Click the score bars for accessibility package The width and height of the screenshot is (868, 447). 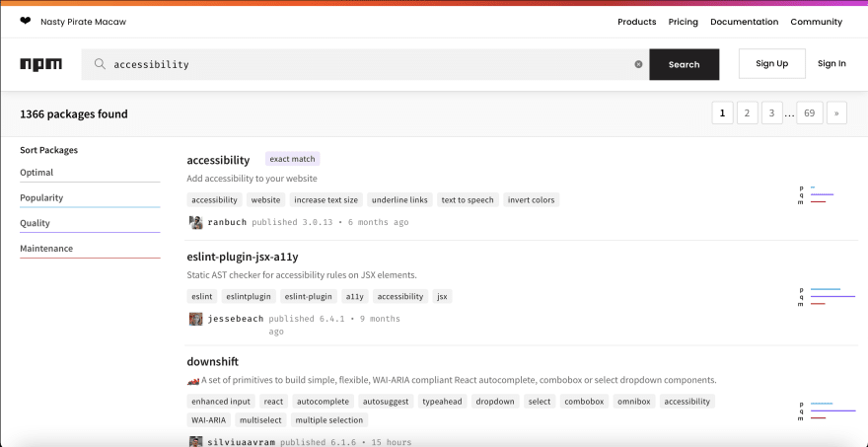pos(817,195)
